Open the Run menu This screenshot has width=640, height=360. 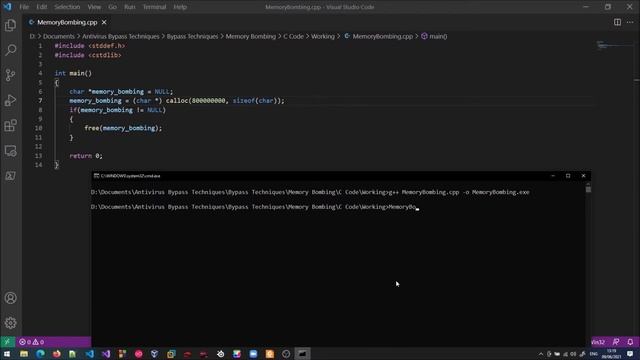pyautogui.click(x=129, y=7)
